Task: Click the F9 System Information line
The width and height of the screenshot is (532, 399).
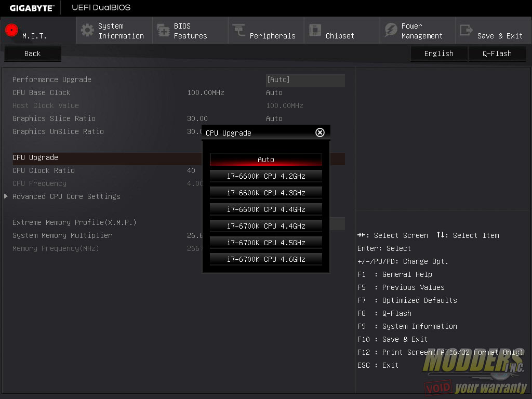Action: [x=407, y=326]
